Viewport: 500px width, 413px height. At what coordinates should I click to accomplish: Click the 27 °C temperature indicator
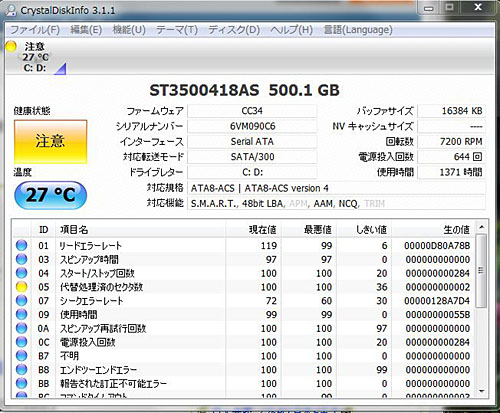coord(50,195)
